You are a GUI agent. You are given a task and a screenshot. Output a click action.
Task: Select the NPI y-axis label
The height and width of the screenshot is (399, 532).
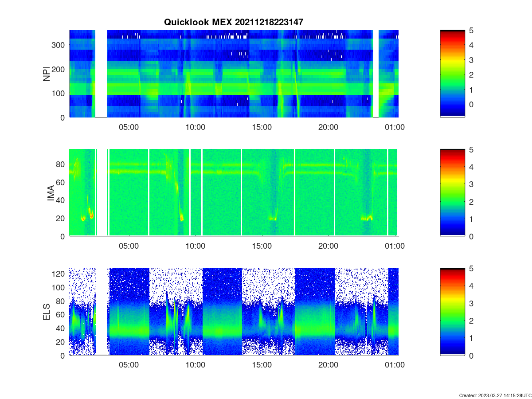[x=46, y=74]
